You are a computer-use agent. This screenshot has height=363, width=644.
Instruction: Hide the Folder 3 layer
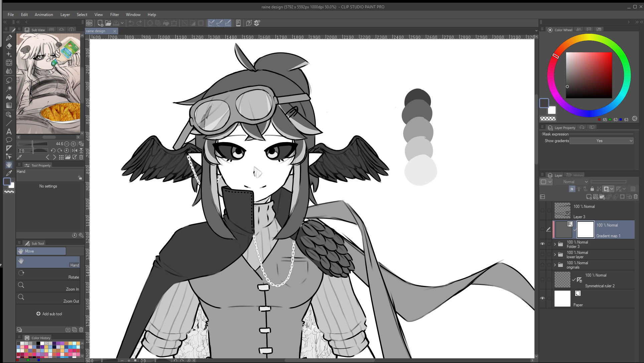click(542, 244)
